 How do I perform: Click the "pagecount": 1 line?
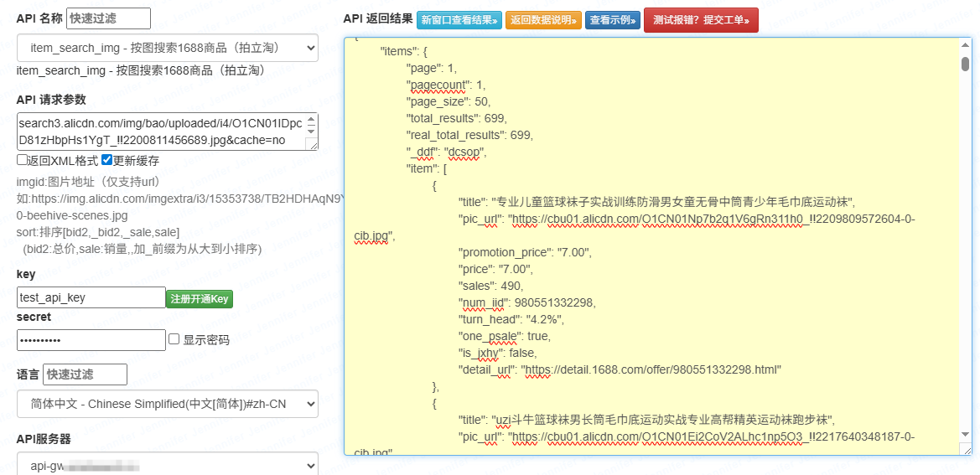(446, 85)
